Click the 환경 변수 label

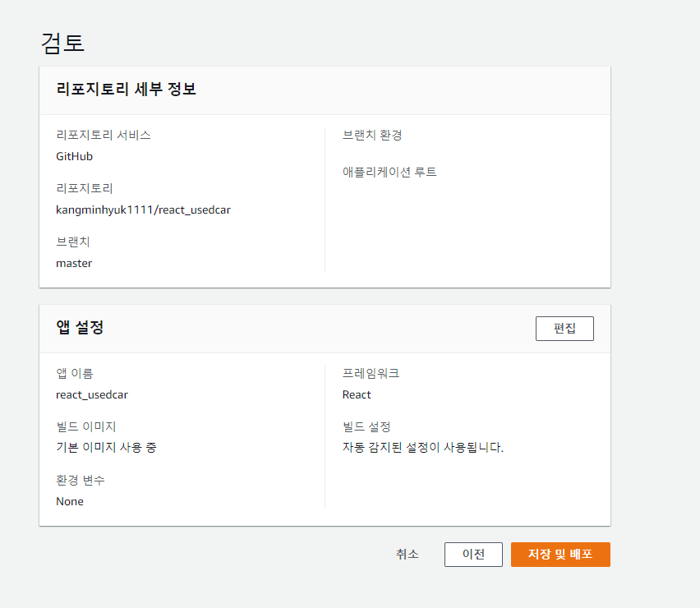[81, 480]
